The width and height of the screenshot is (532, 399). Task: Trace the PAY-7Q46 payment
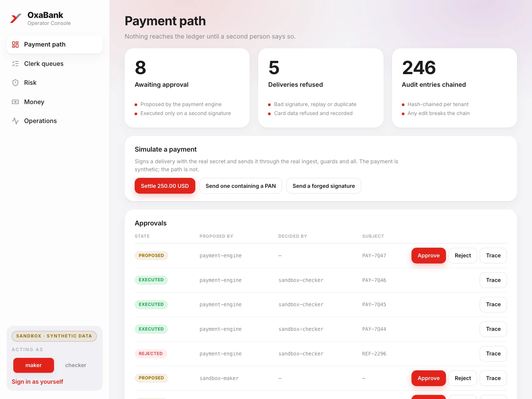tap(493, 280)
